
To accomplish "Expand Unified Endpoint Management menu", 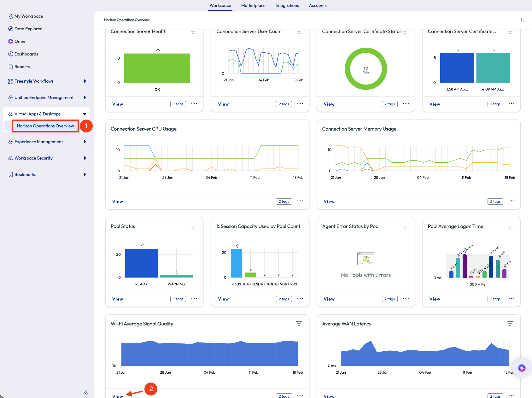I will (x=85, y=97).
